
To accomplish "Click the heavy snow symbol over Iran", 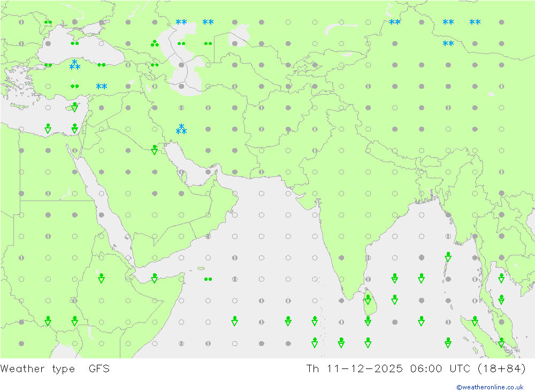I will [181, 129].
